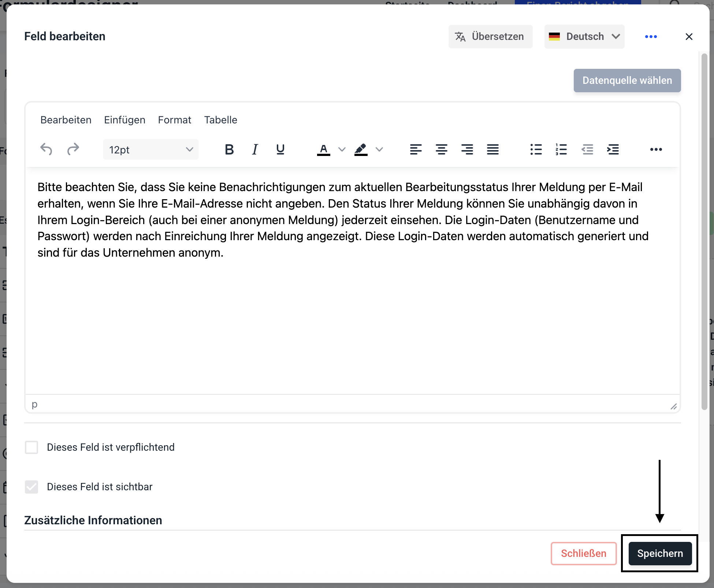The height and width of the screenshot is (588, 714).
Task: Click the undo arrow icon
Action: click(x=46, y=149)
